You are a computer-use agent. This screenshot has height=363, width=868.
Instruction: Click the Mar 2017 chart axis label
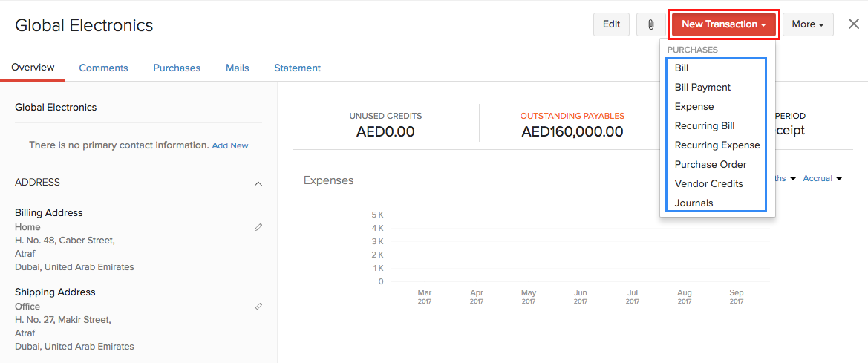(425, 297)
